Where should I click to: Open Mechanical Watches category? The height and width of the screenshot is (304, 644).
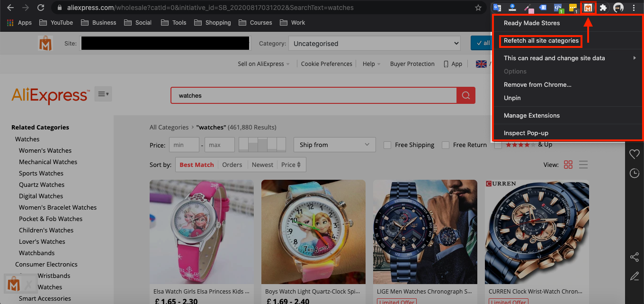coord(48,162)
